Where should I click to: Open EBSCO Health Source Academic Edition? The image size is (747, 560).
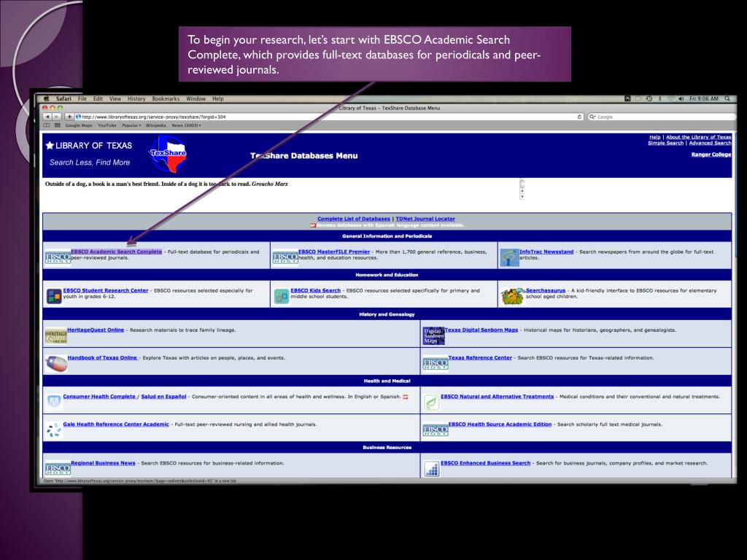point(500,424)
